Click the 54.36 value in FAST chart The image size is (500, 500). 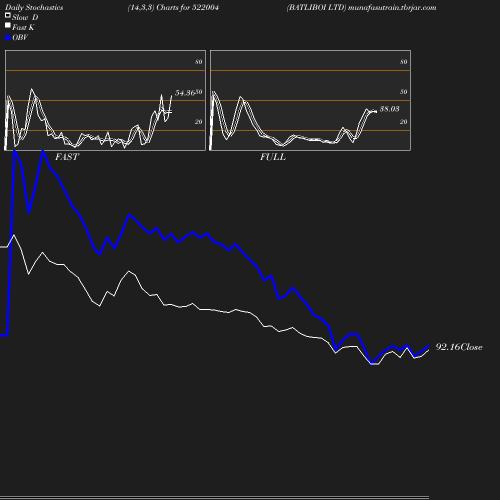pyautogui.click(x=185, y=93)
